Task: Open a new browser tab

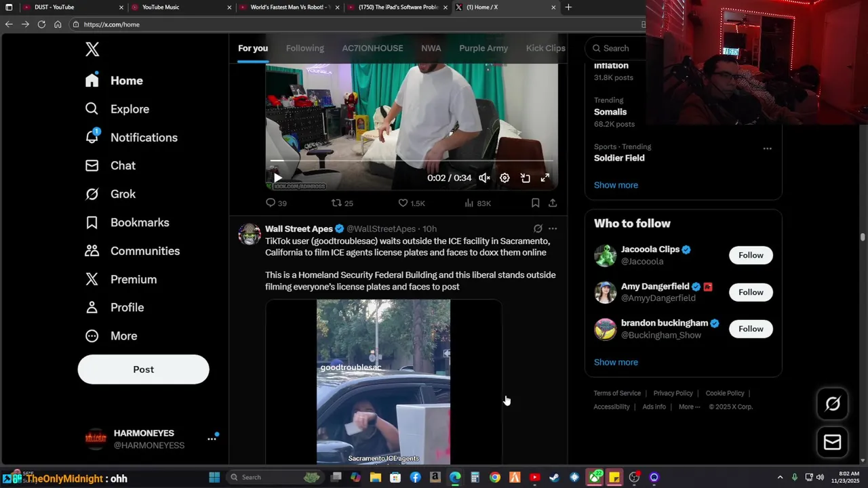Action: [x=568, y=7]
